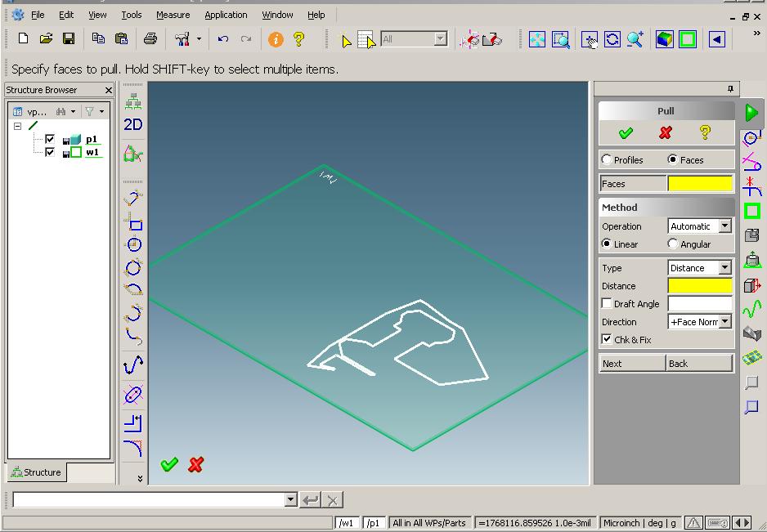Open the Type Distance dropdown

725,267
